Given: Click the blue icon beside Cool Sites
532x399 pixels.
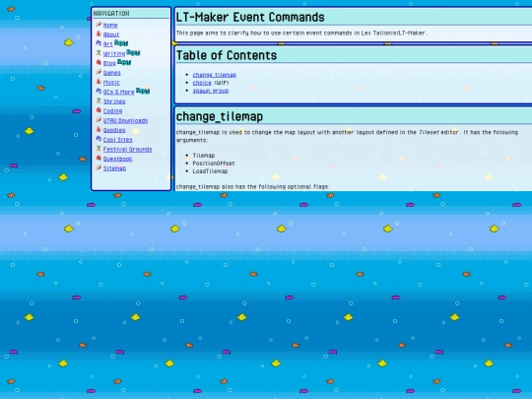Looking at the screenshot, I should [99, 139].
